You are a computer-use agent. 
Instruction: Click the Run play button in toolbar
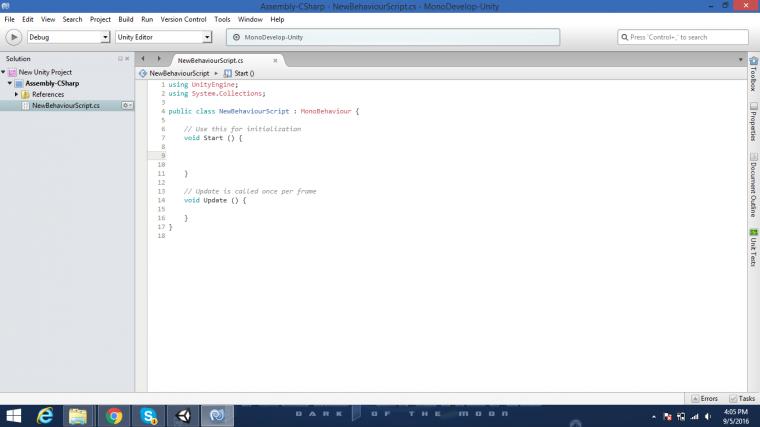14,37
